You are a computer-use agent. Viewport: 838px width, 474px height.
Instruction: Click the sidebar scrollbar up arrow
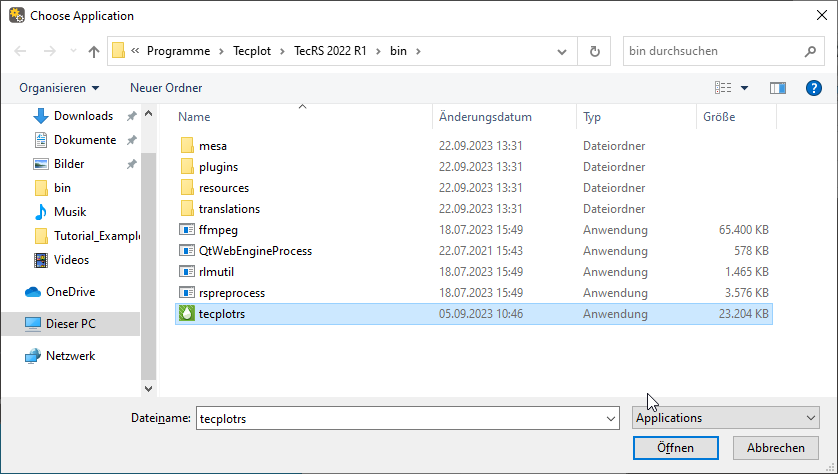(x=149, y=113)
